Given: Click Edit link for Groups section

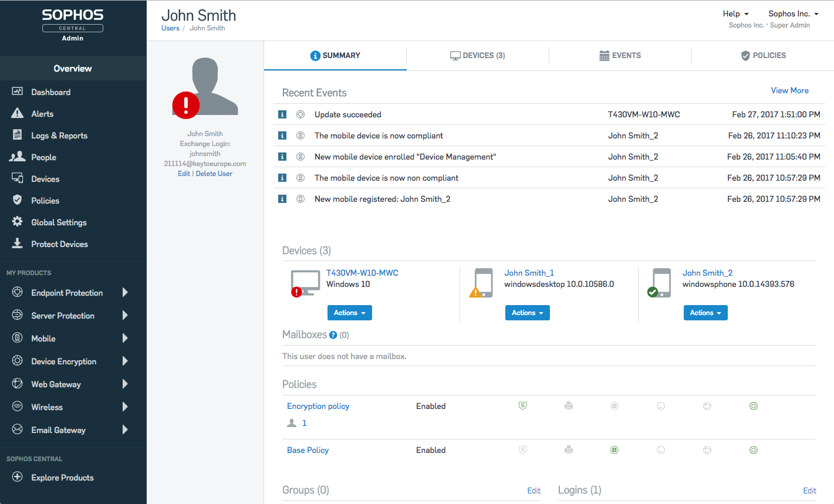Looking at the screenshot, I should tap(534, 491).
